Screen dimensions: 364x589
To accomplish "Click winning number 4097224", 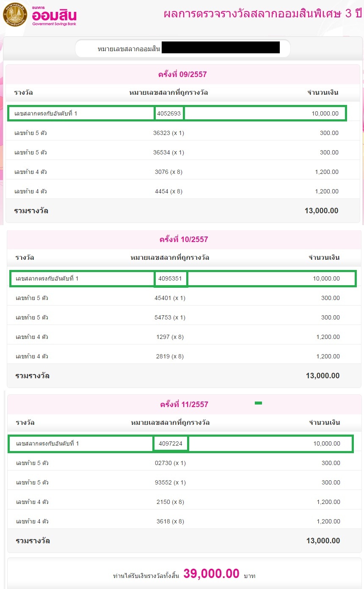I will 171,443.
